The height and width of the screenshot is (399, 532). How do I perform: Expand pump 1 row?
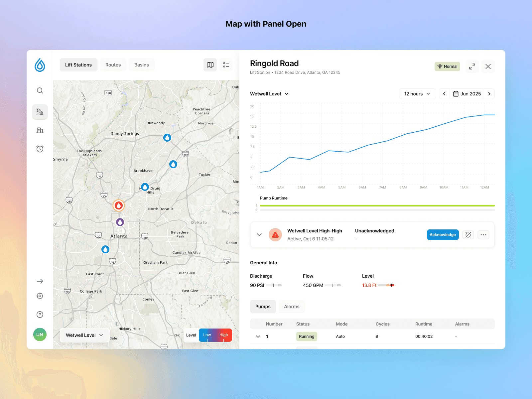[258, 336]
